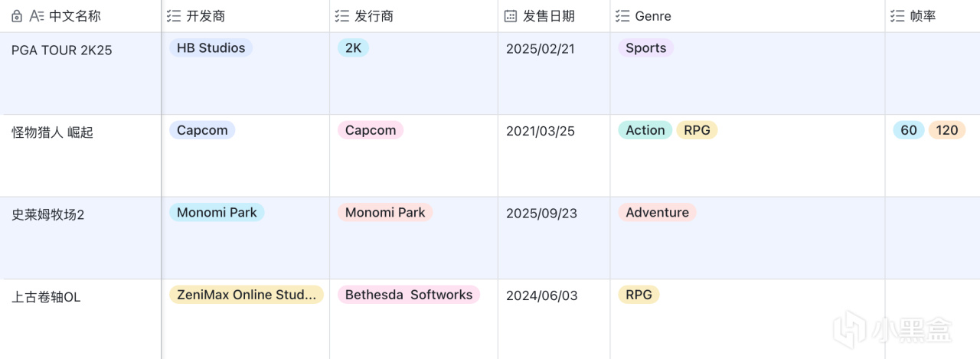This screenshot has width=980, height=359.
Task: Select the 120 frame rate tag
Action: coord(946,130)
